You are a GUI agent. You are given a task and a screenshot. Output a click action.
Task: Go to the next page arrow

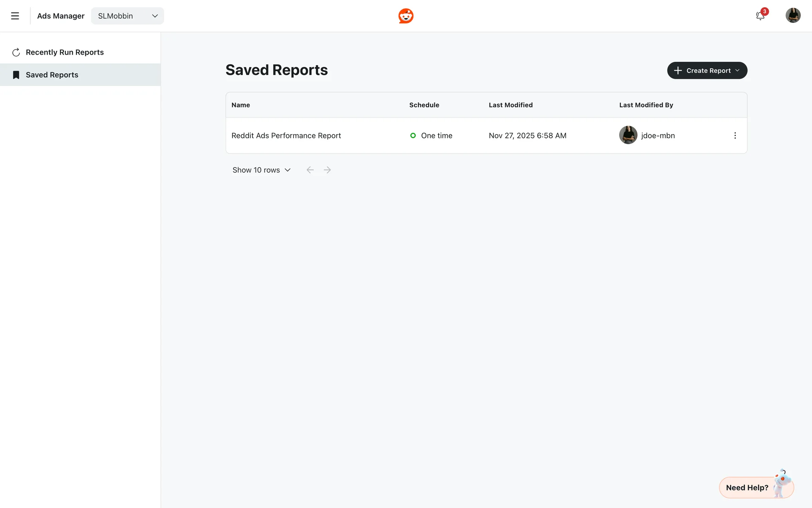[327, 170]
